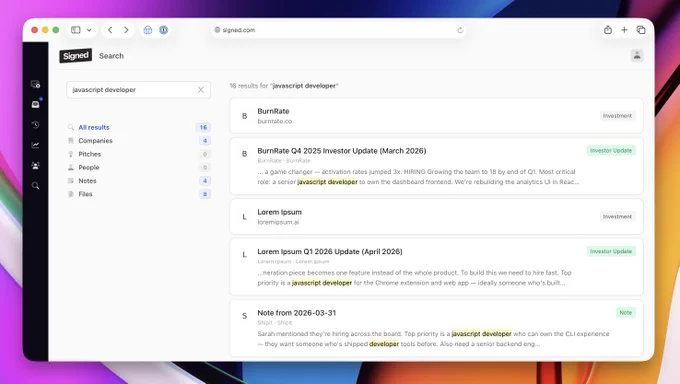
Task: Click the 1Password extension icon
Action: click(x=163, y=30)
